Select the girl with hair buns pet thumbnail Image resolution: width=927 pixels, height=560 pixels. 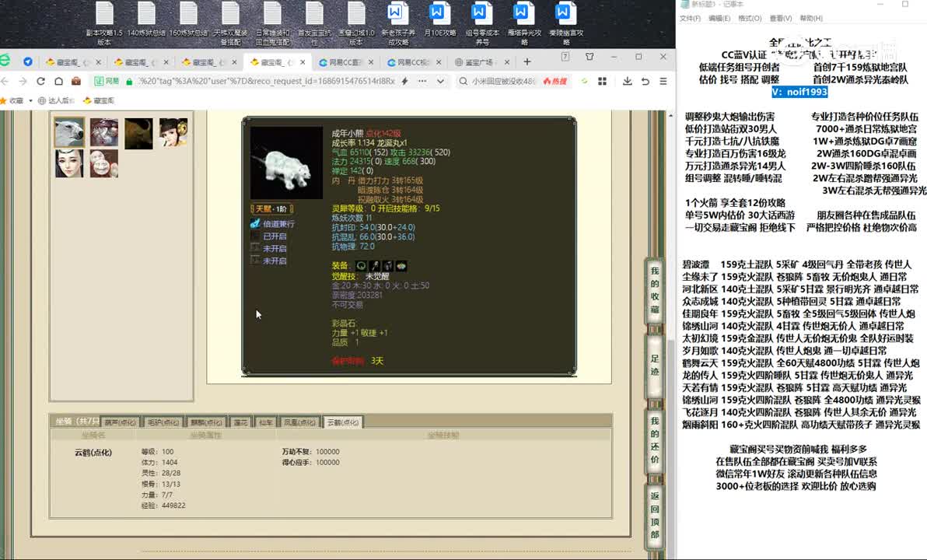point(173,132)
